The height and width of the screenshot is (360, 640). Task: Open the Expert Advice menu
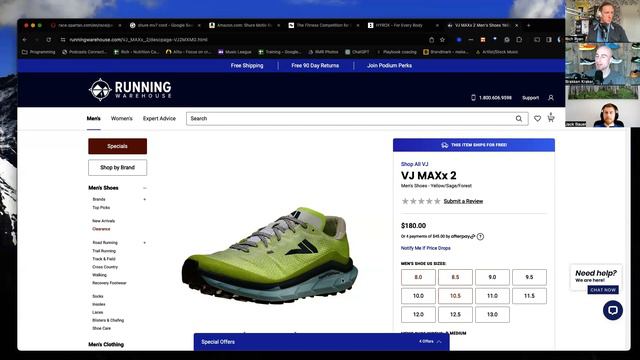tap(159, 118)
